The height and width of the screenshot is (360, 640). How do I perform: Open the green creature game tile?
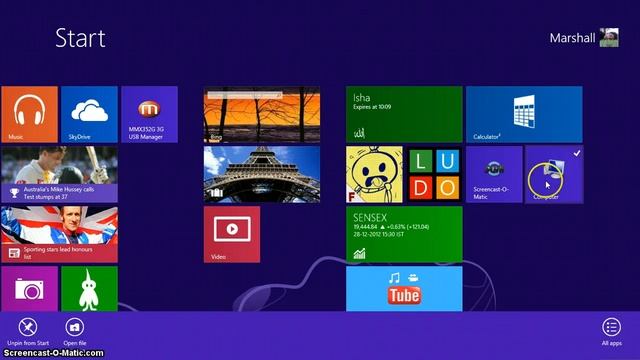pyautogui.click(x=89, y=289)
